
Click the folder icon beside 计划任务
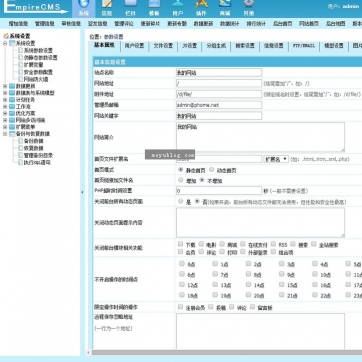click(x=12, y=100)
